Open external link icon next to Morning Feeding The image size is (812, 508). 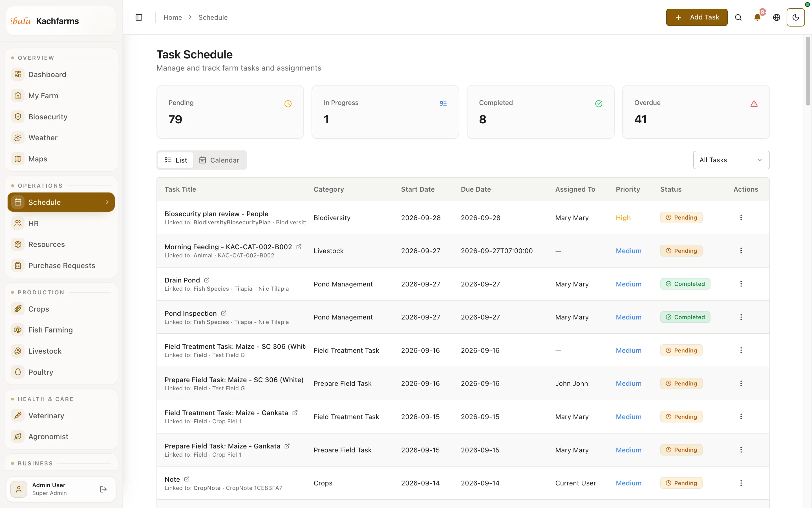coord(299,247)
